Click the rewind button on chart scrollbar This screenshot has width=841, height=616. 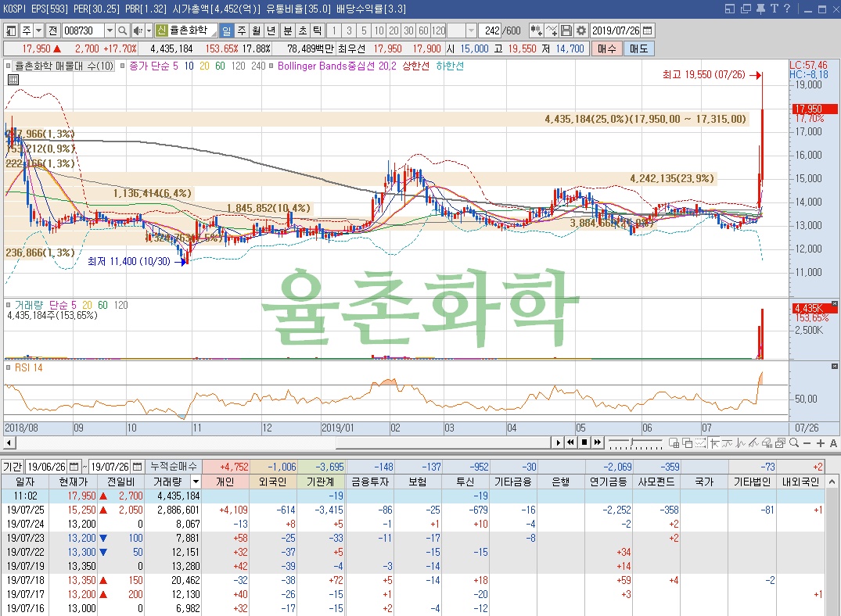pyautogui.click(x=571, y=442)
